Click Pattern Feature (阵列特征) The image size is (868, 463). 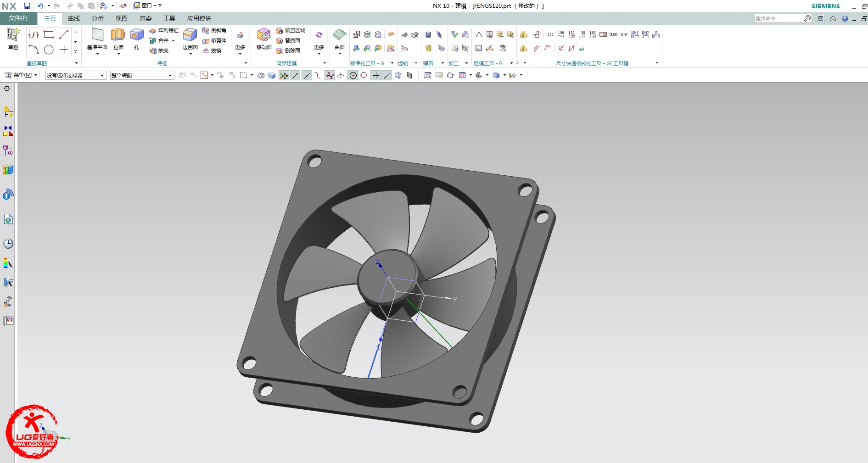point(164,30)
